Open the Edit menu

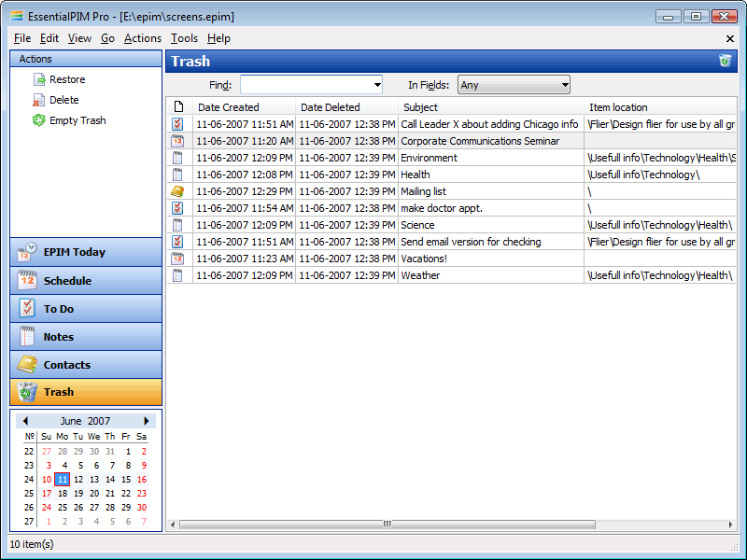pos(49,38)
